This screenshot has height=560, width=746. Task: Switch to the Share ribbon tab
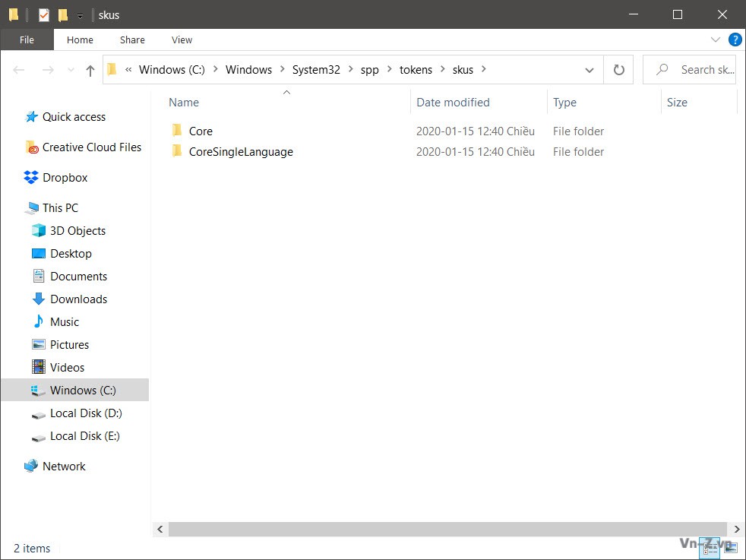(x=132, y=40)
